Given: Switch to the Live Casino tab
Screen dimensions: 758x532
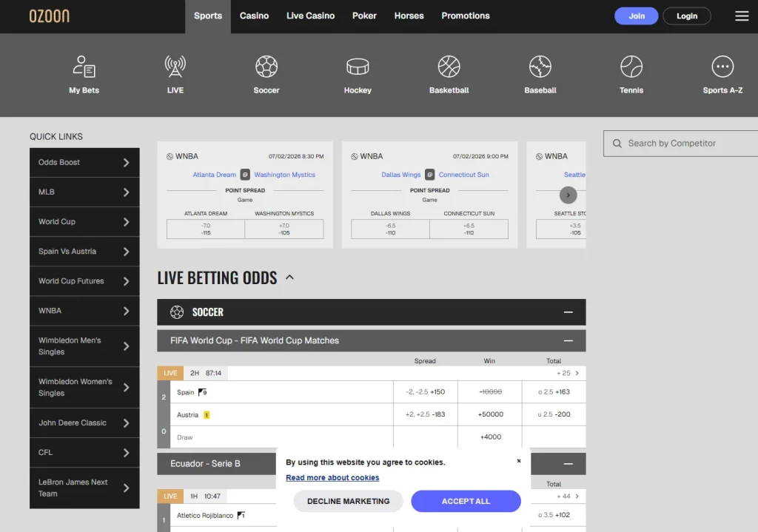Looking at the screenshot, I should click(x=310, y=16).
